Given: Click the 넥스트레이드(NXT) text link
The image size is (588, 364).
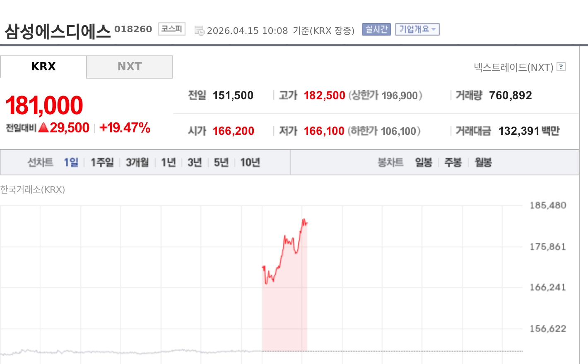Looking at the screenshot, I should click(x=513, y=67).
